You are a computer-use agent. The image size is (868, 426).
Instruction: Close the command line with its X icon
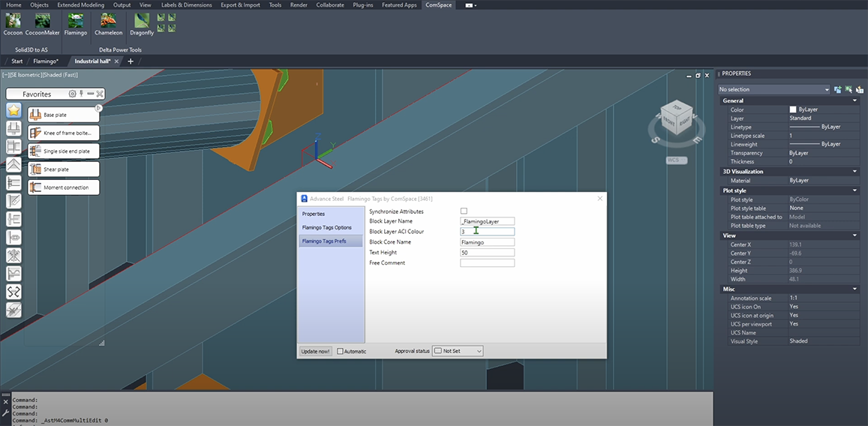[5, 402]
